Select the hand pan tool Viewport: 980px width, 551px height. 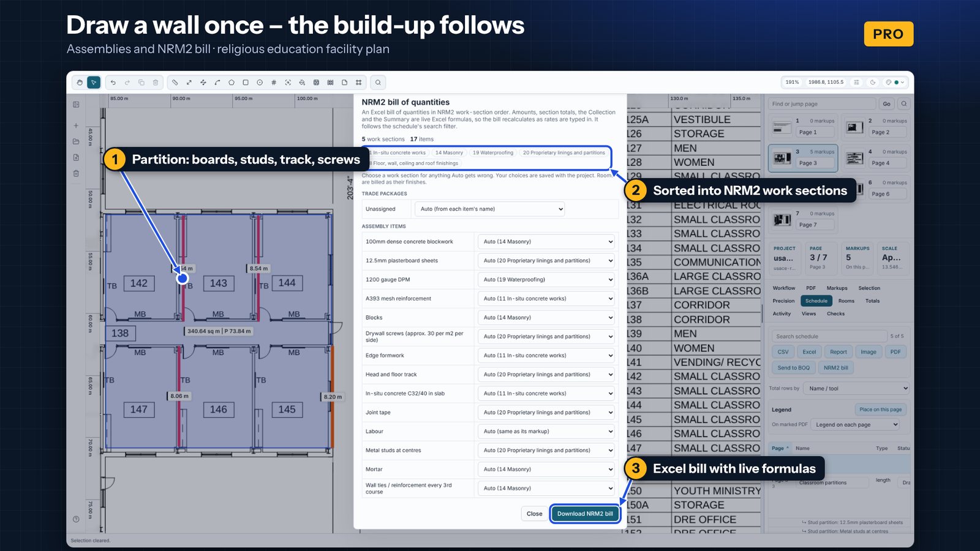coord(80,82)
